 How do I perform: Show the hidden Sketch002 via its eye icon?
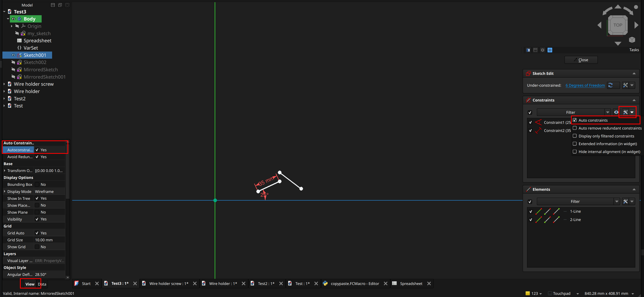click(13, 62)
